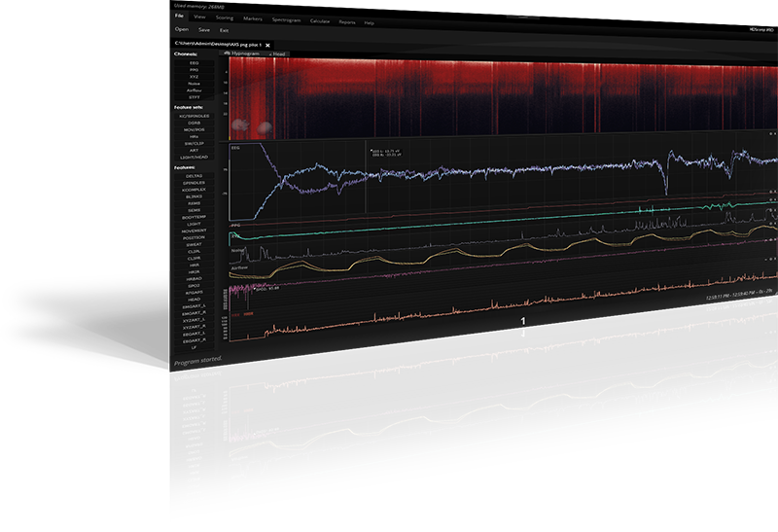Toggle the EEG channel button
The width and height of the screenshot is (778, 532).
[194, 62]
